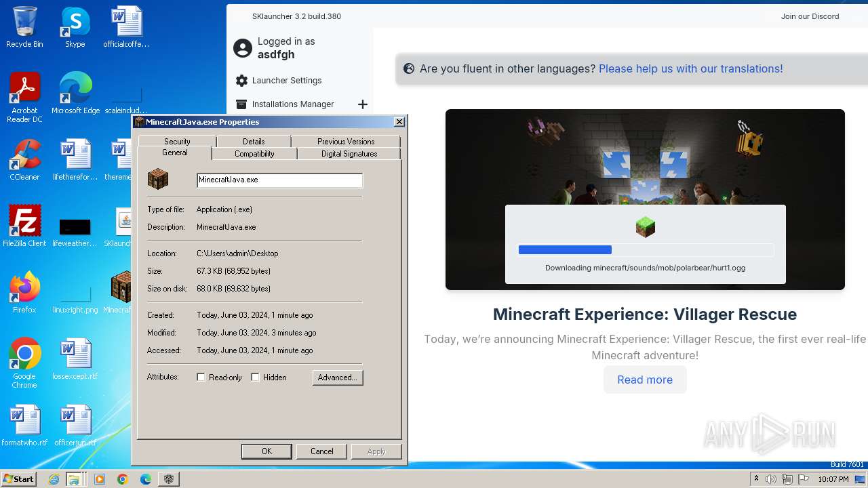Click the user account avatar in SKlauncher
The width and height of the screenshot is (868, 488).
[242, 48]
